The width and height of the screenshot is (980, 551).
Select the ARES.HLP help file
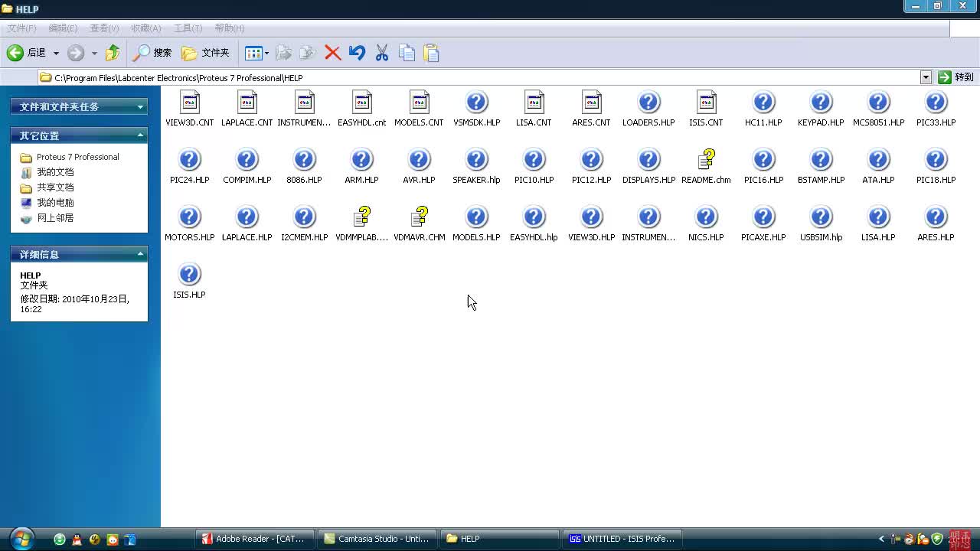point(936,217)
